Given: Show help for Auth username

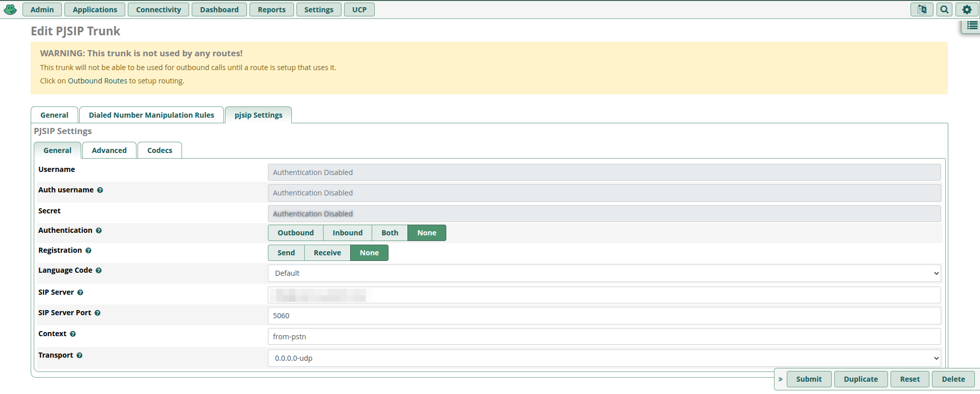Looking at the screenshot, I should [x=100, y=190].
